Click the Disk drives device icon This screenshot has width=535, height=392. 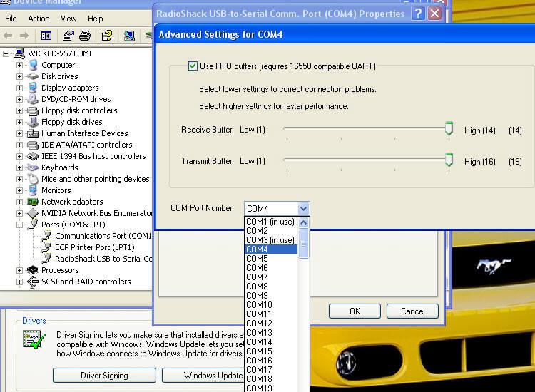pos(33,76)
